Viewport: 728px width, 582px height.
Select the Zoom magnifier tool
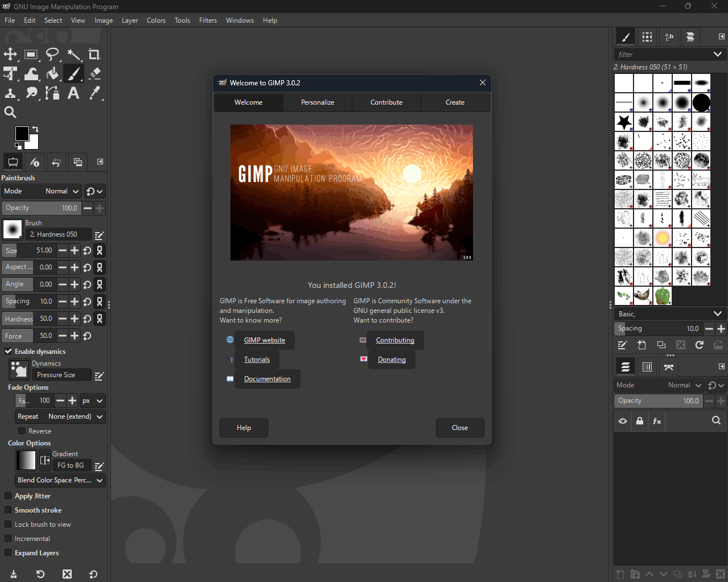pyautogui.click(x=10, y=112)
